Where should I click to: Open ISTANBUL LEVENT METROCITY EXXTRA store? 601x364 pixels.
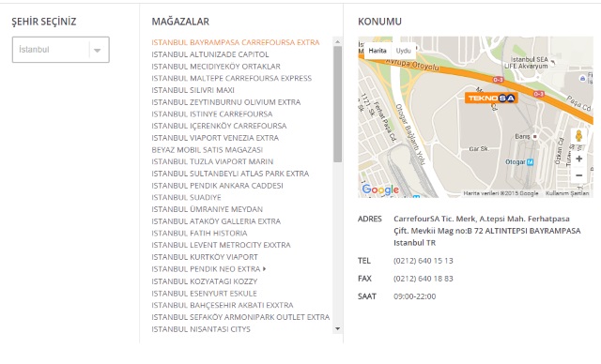(x=221, y=245)
